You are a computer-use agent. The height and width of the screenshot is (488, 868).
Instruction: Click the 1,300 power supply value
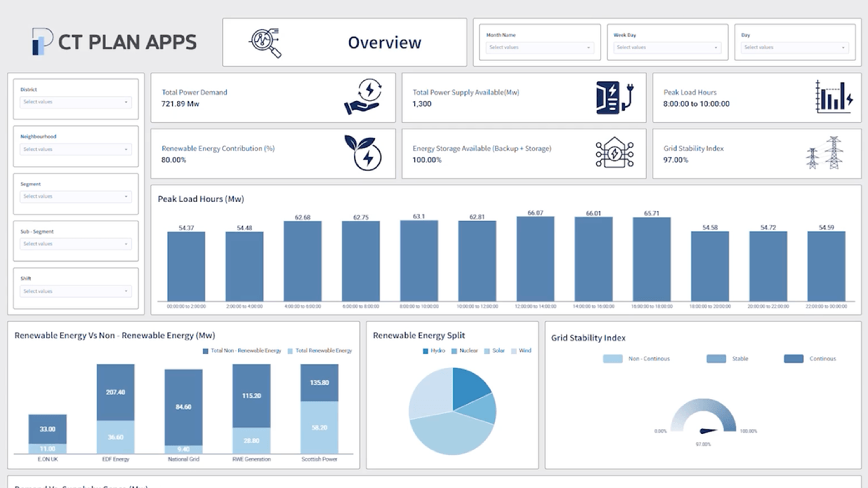pos(422,104)
